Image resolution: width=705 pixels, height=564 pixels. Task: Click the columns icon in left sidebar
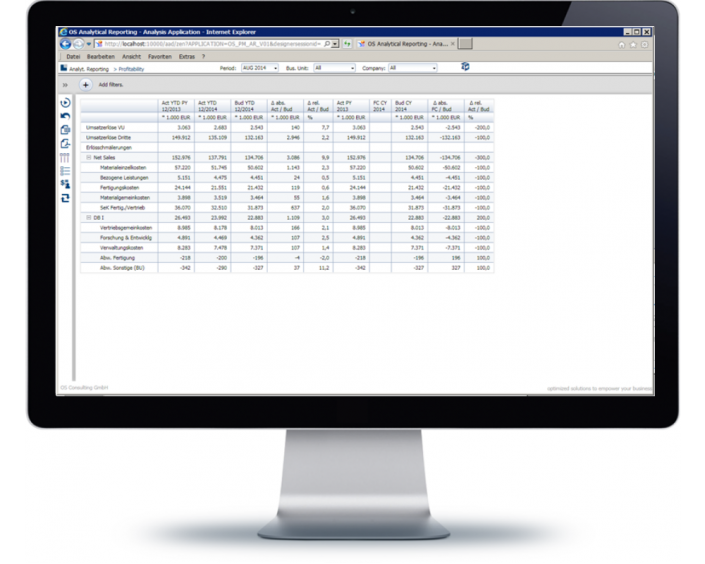tap(66, 157)
